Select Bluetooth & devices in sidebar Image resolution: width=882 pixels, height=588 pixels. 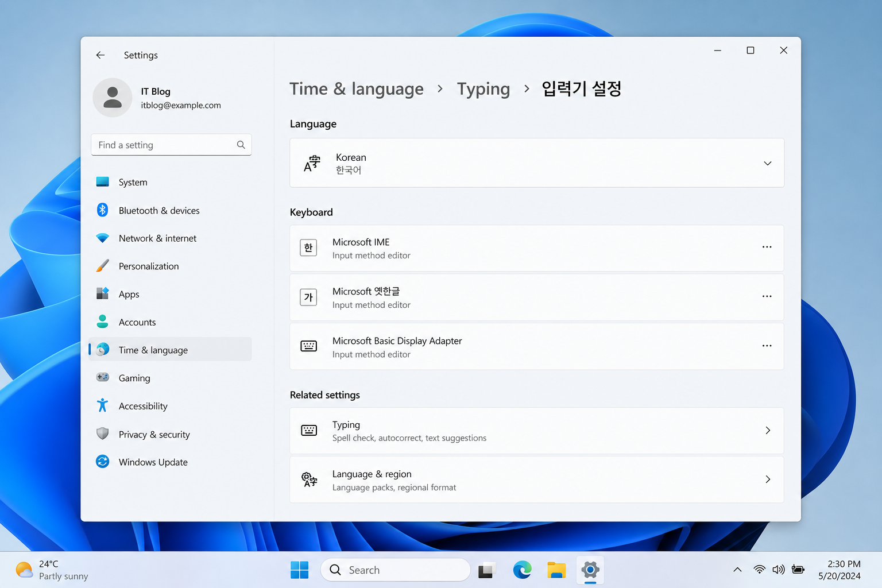point(171,210)
